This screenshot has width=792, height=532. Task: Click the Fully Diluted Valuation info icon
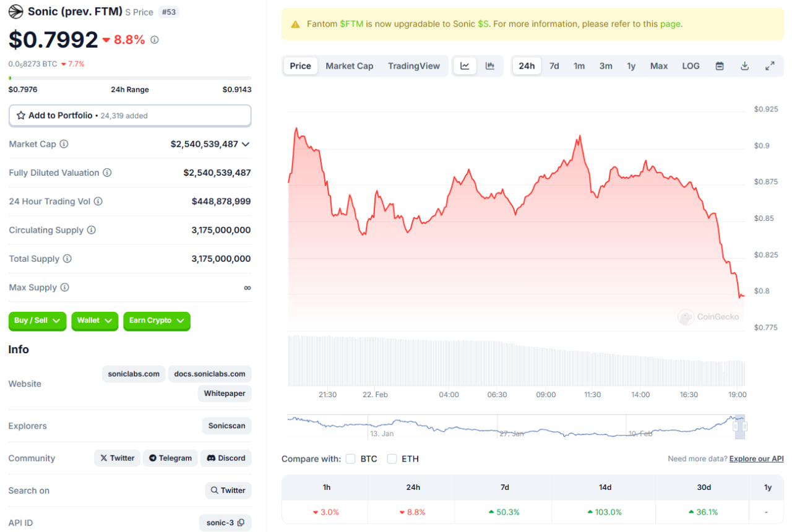pyautogui.click(x=107, y=173)
